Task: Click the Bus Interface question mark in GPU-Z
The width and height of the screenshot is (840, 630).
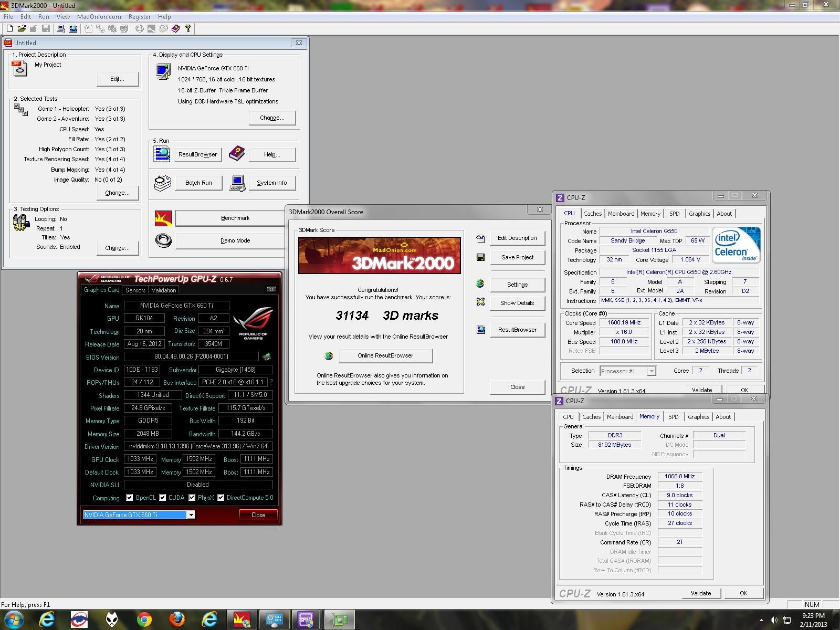Action: click(271, 383)
